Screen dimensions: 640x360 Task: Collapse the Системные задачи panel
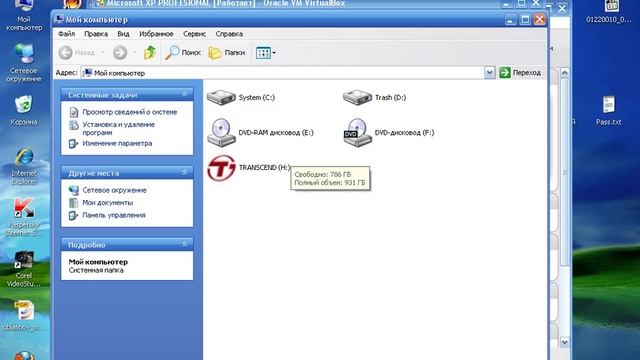(184, 94)
